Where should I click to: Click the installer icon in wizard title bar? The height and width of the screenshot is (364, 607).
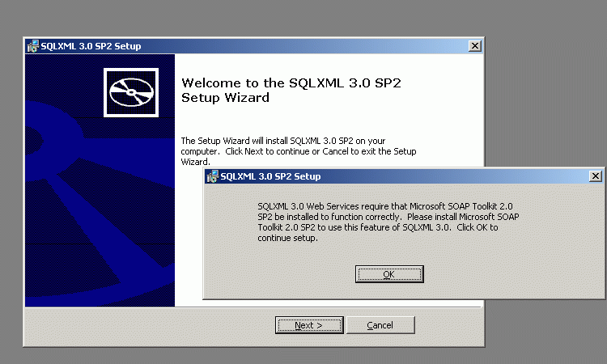point(33,46)
